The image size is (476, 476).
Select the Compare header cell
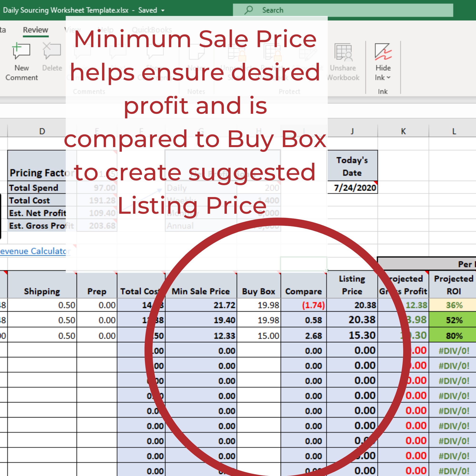[303, 285]
